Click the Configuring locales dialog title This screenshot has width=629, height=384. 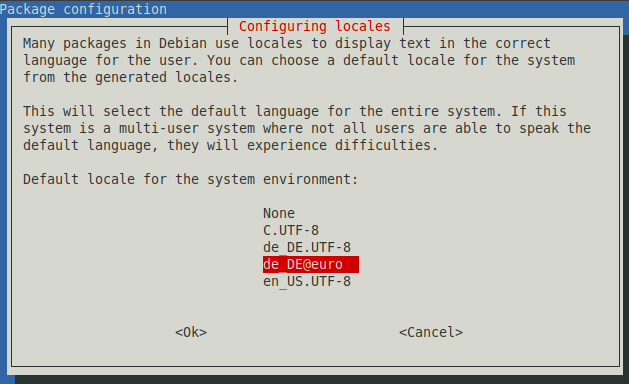[x=314, y=26]
